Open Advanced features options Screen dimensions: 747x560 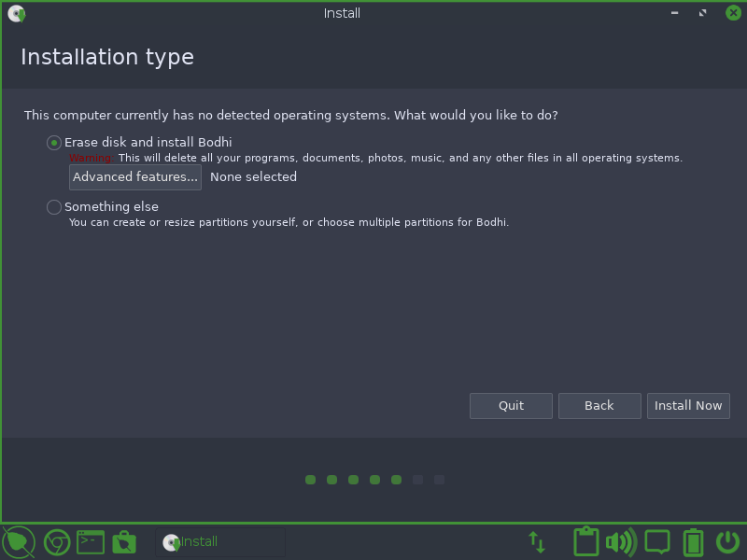135,177
